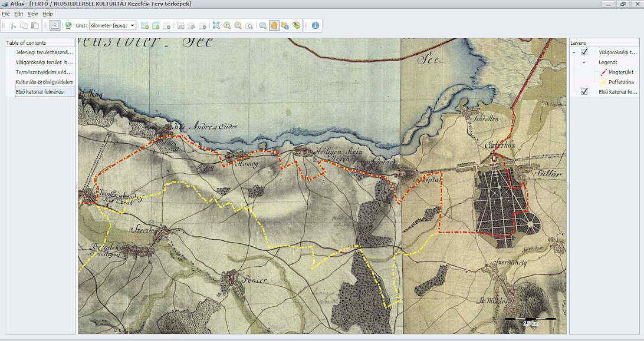Click the blue magnifier search icon

(x=263, y=25)
